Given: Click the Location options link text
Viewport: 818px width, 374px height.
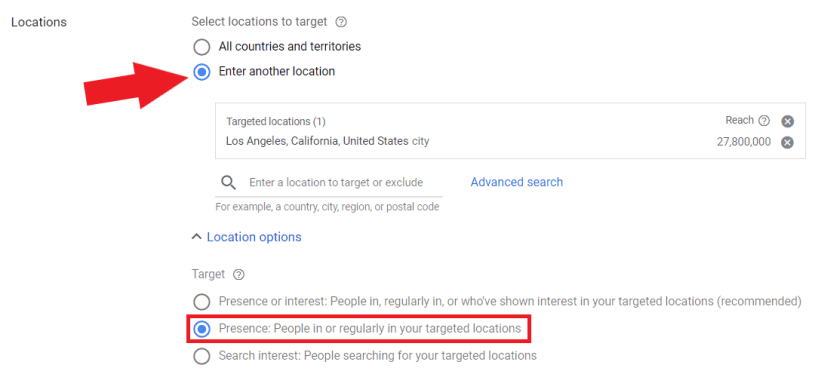Looking at the screenshot, I should pyautogui.click(x=254, y=237).
